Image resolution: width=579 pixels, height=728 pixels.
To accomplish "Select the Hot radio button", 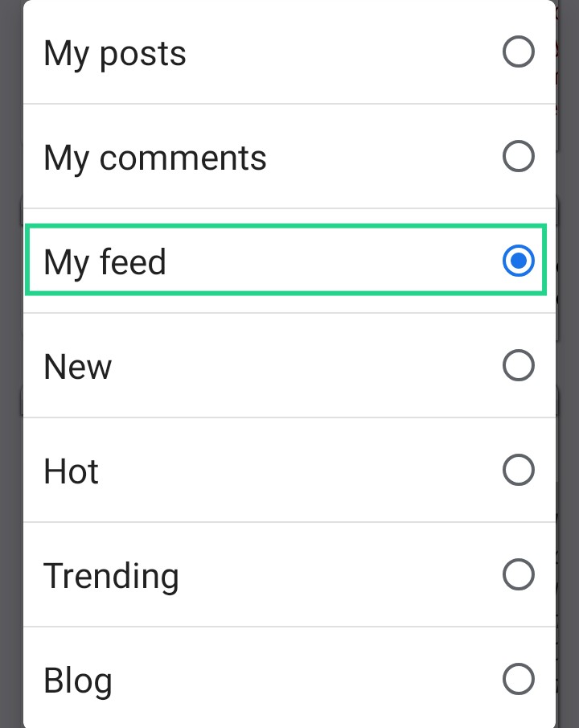I will point(518,471).
